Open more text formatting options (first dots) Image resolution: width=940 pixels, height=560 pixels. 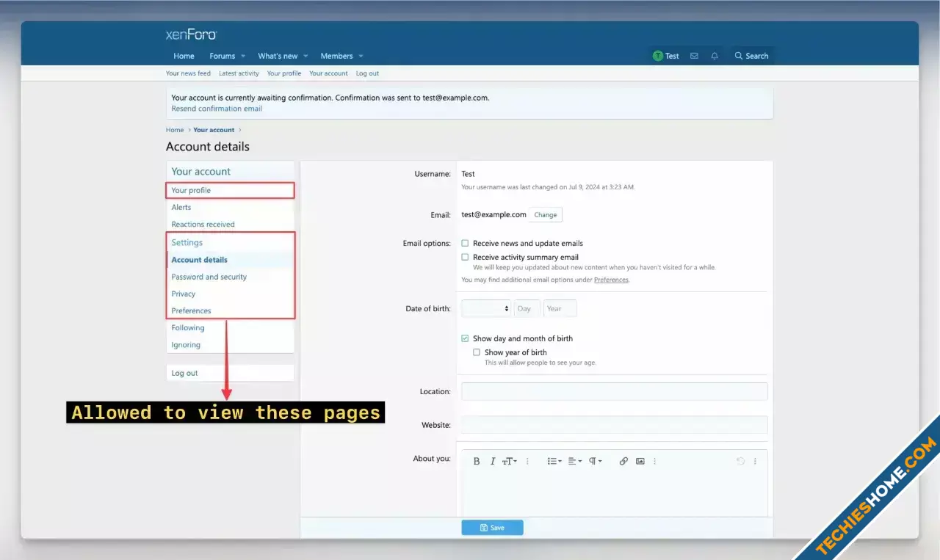pos(527,461)
